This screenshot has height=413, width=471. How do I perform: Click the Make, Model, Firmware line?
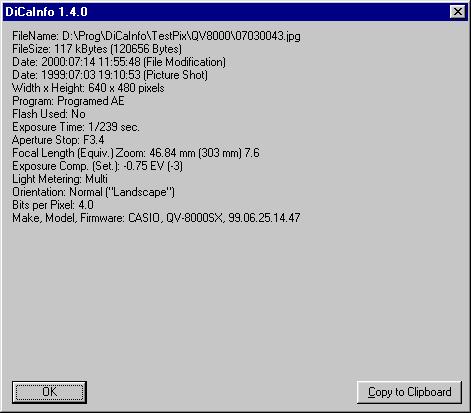pyautogui.click(x=156, y=218)
